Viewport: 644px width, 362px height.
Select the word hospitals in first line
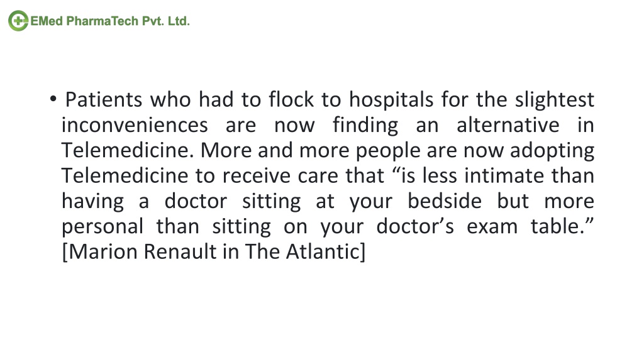pyautogui.click(x=391, y=100)
